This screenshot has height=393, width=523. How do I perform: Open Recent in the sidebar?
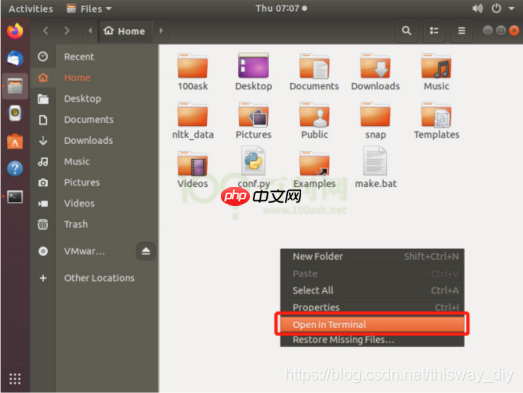click(94, 57)
